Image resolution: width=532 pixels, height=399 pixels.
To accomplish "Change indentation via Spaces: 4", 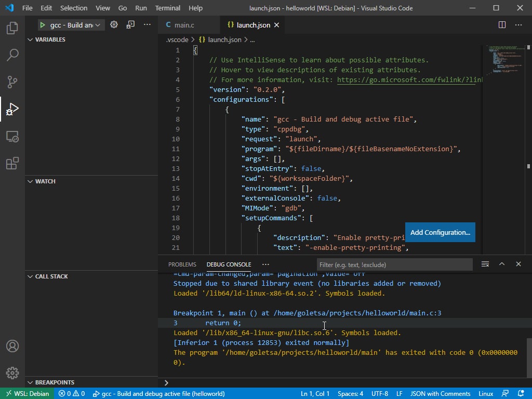I will pyautogui.click(x=350, y=394).
